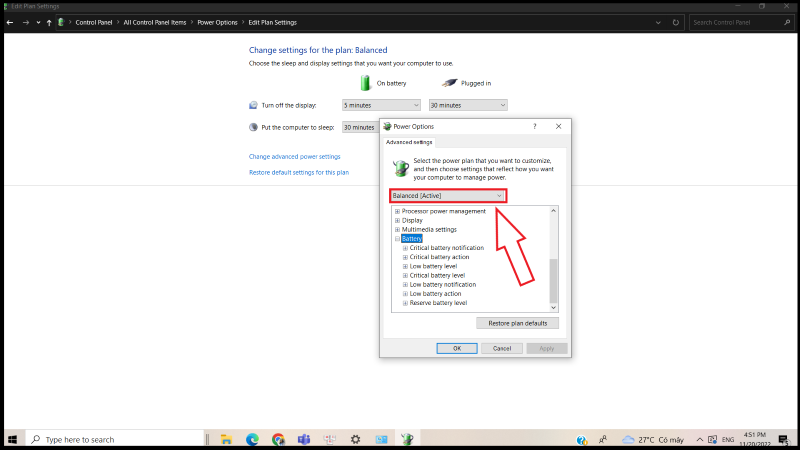Select Multimedia settings text
The height and width of the screenshot is (450, 800).
[x=429, y=230]
